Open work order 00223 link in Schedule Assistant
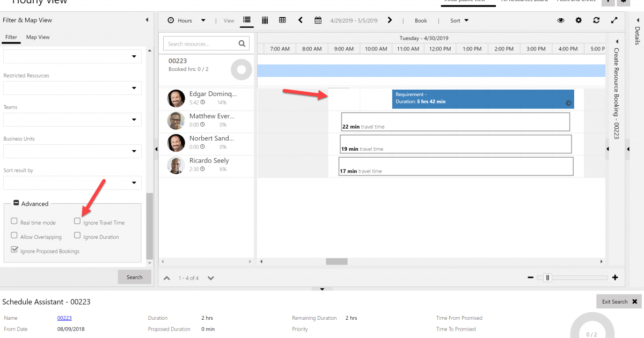644x338 pixels. pos(64,318)
